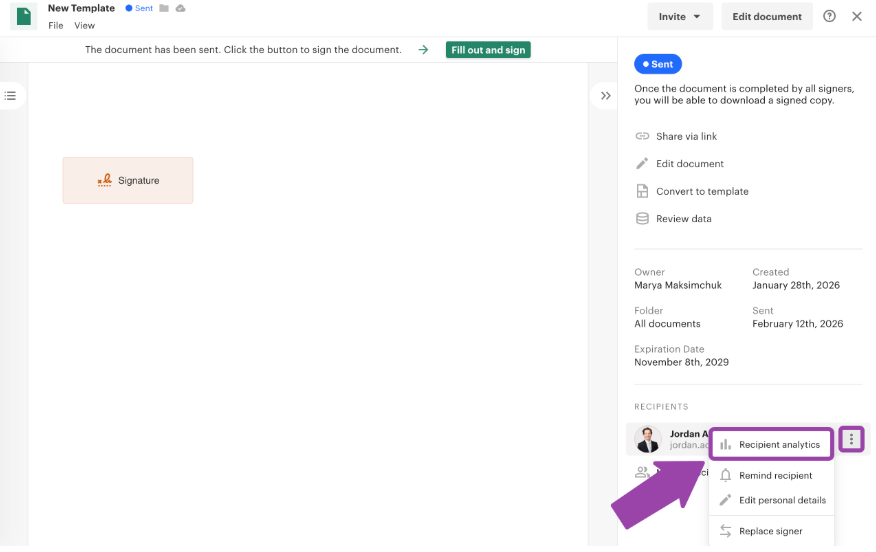The image size is (876, 552).
Task: Click the All documents folder value
Action: 667,323
